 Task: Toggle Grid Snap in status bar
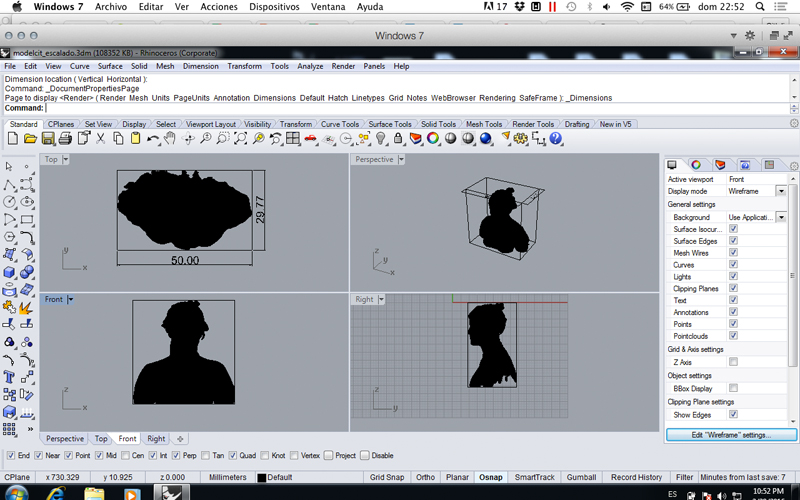pyautogui.click(x=387, y=478)
